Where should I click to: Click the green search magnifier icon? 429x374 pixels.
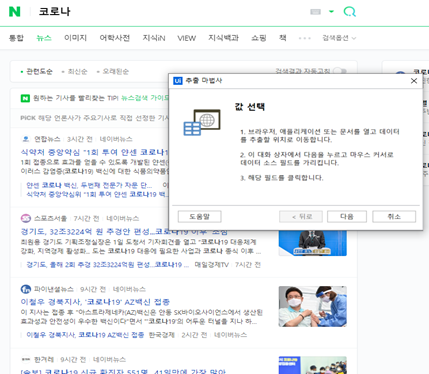pyautogui.click(x=350, y=12)
